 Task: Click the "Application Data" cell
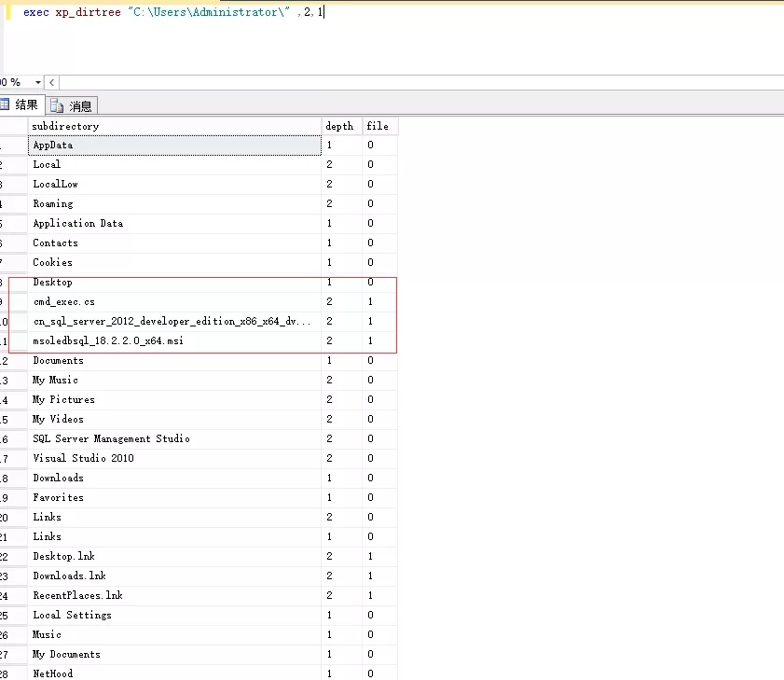174,223
